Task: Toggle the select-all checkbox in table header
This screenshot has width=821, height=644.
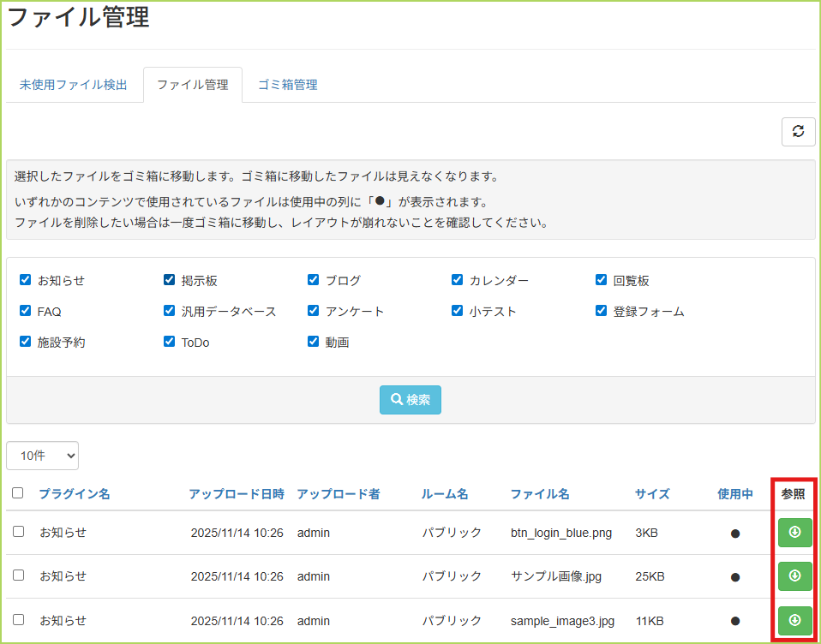Action: 18,493
